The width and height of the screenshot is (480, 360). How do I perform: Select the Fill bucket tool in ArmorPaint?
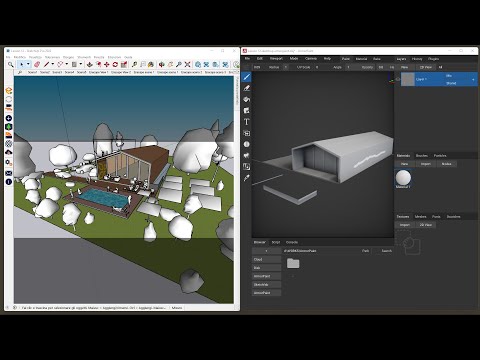pos(247,99)
